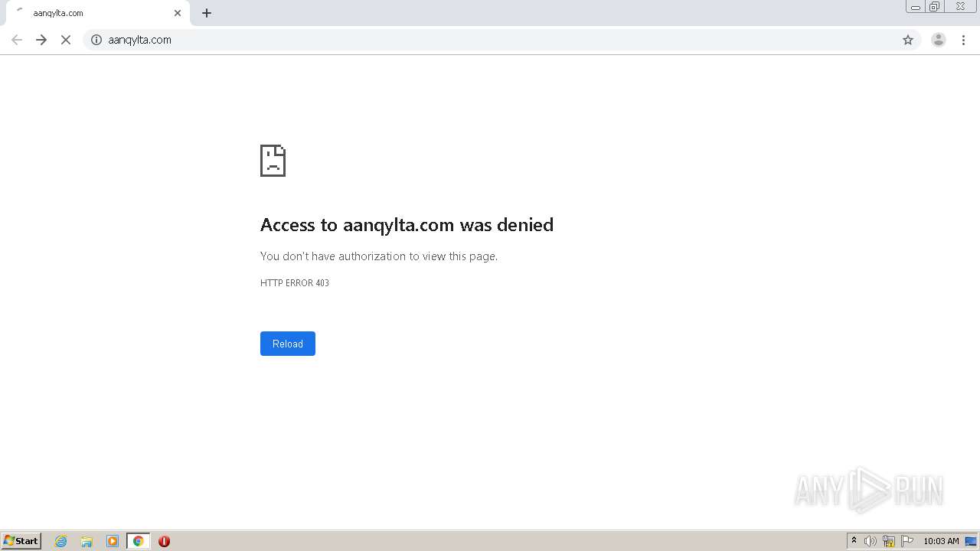Click the Show desktop tray button
This screenshot has width=980, height=551.
click(x=971, y=541)
